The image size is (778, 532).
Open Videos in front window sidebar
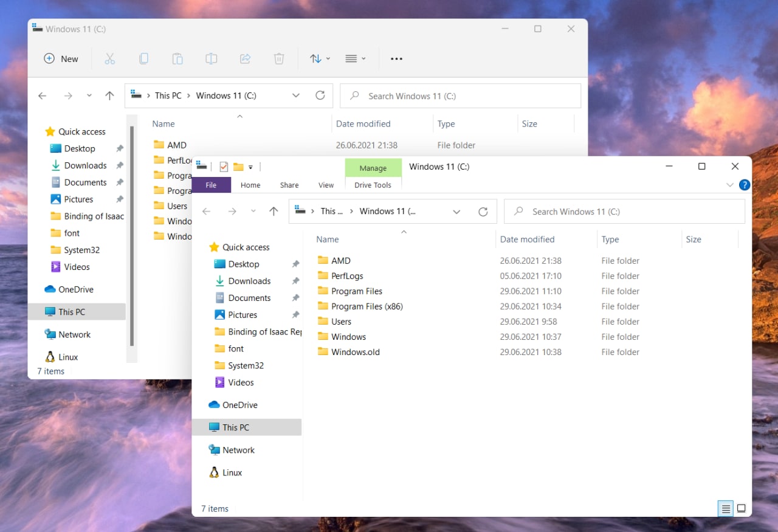(234, 382)
